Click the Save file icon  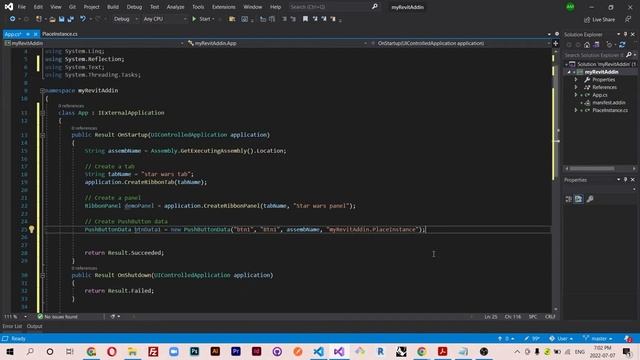62,19
